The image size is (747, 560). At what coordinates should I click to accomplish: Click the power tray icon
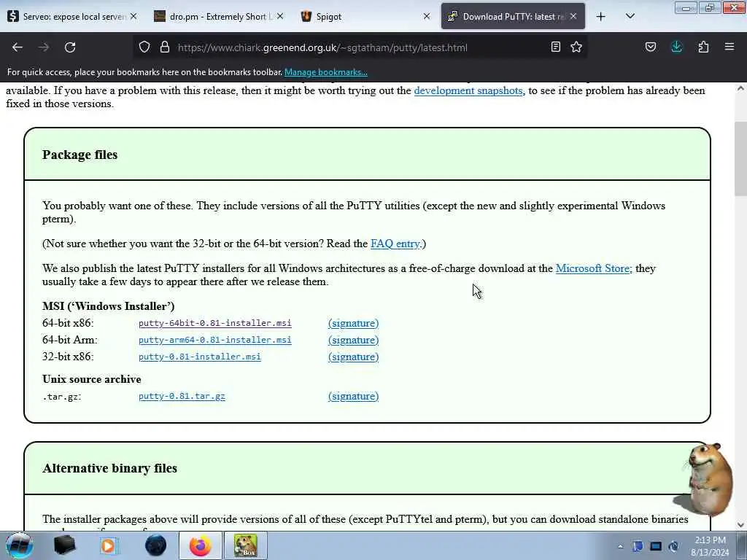click(x=673, y=546)
